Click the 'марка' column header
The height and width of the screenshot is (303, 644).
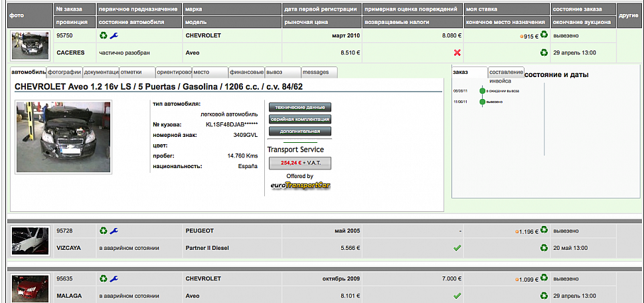tap(232, 9)
